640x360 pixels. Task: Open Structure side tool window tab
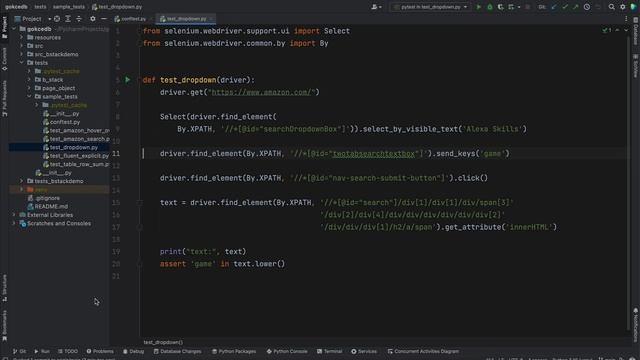point(4,288)
